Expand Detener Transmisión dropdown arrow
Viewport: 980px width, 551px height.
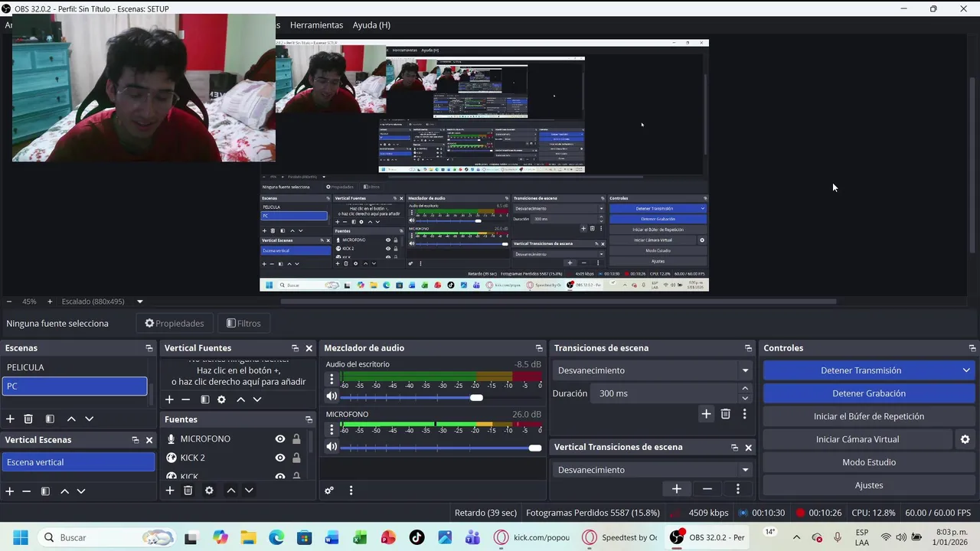click(966, 370)
